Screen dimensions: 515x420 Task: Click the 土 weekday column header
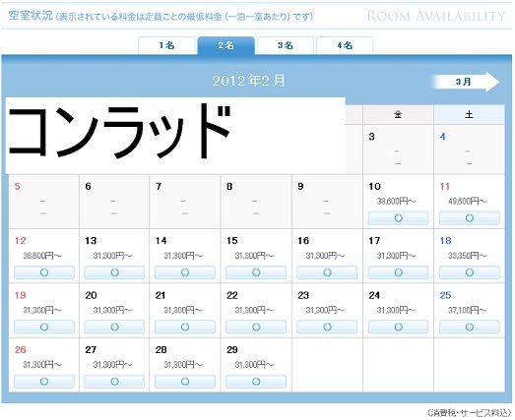pyautogui.click(x=469, y=114)
